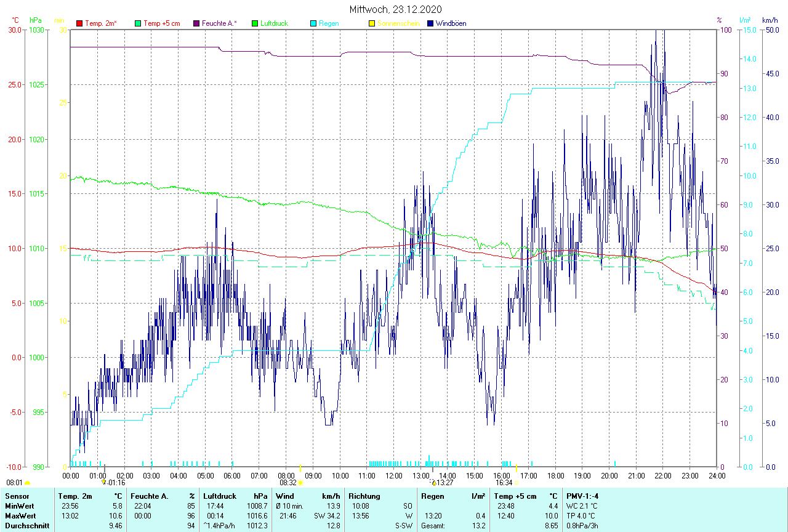Click the Sensor header in the table
Image resolution: width=788 pixels, height=532 pixels.
click(17, 496)
